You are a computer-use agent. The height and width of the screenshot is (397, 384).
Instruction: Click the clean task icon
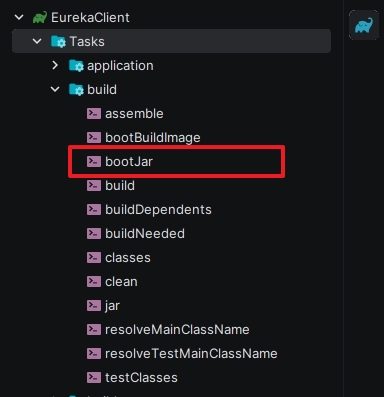[x=94, y=282]
